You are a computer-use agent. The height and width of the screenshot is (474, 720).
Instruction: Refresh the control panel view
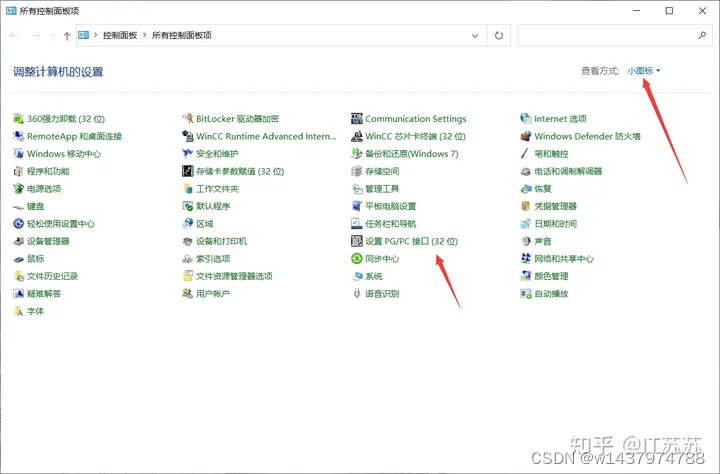coord(499,35)
